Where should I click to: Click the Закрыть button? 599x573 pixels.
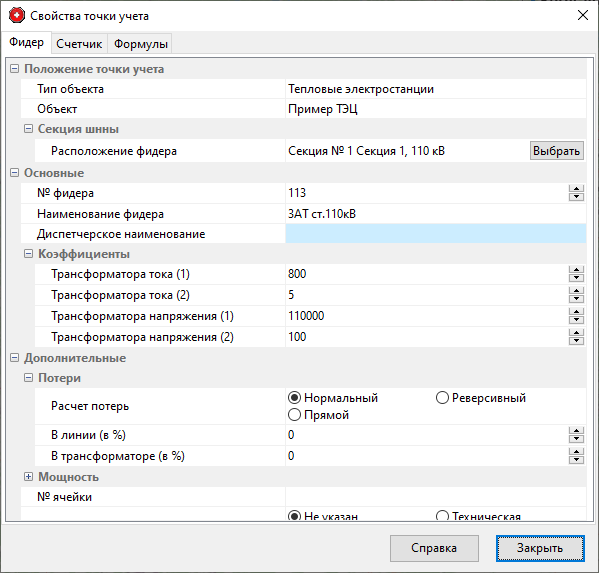point(540,548)
